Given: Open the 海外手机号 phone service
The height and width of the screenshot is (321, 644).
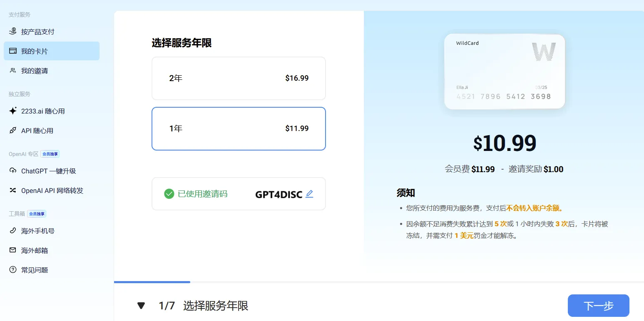Looking at the screenshot, I should (12, 230).
